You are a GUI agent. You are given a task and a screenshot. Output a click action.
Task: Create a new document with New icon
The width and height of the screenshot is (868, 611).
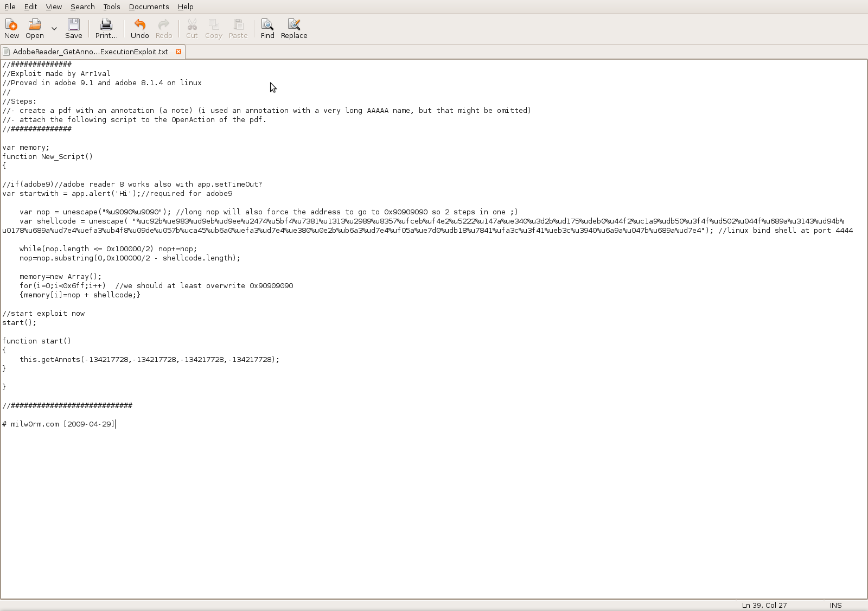11,29
